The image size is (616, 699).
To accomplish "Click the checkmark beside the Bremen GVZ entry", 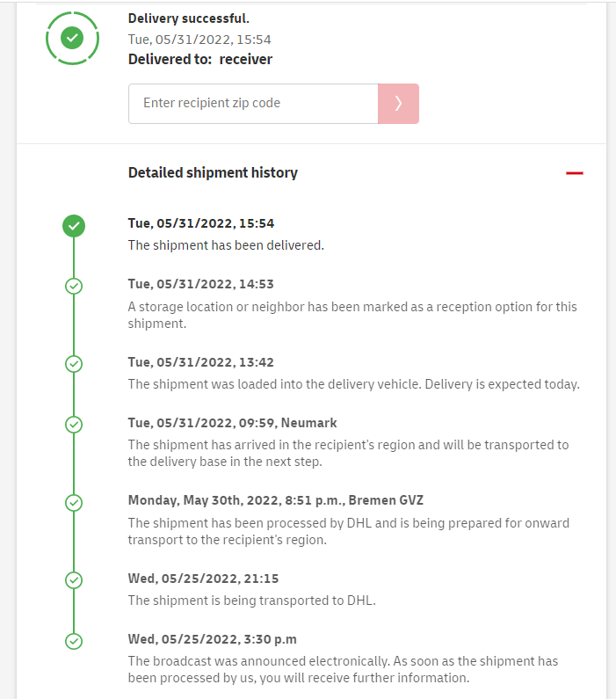I will [74, 502].
